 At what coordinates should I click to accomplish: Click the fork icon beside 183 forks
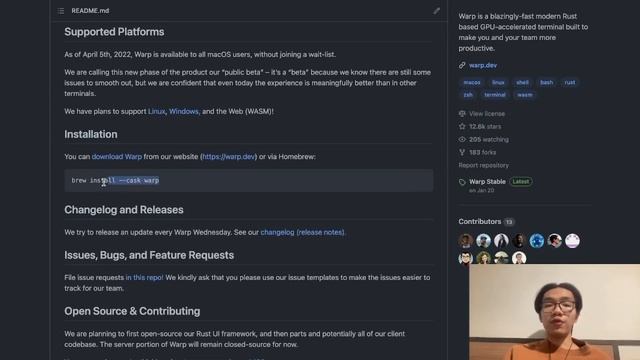point(462,152)
